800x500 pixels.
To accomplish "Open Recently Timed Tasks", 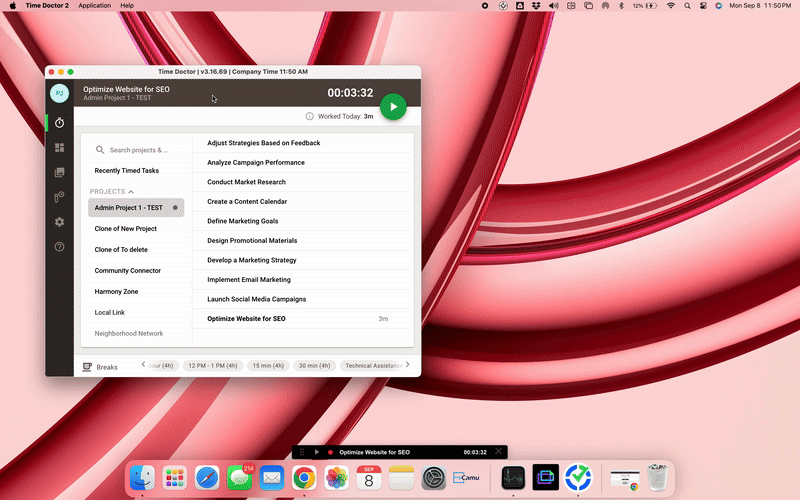I will pos(127,170).
